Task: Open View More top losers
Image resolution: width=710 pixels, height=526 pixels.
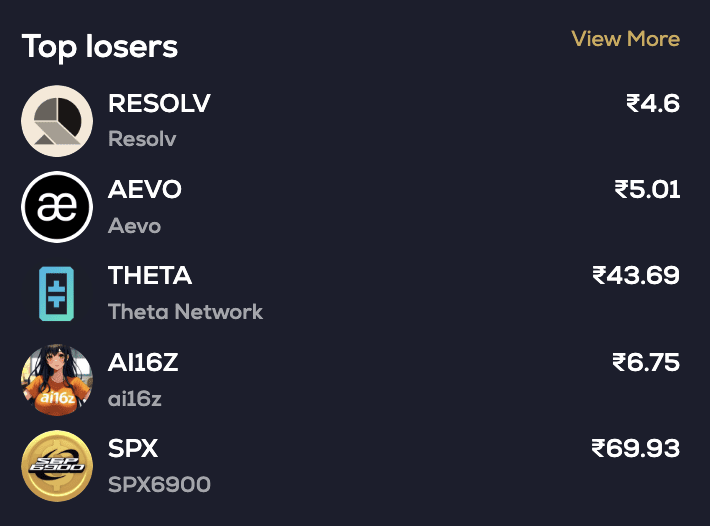Action: click(625, 39)
